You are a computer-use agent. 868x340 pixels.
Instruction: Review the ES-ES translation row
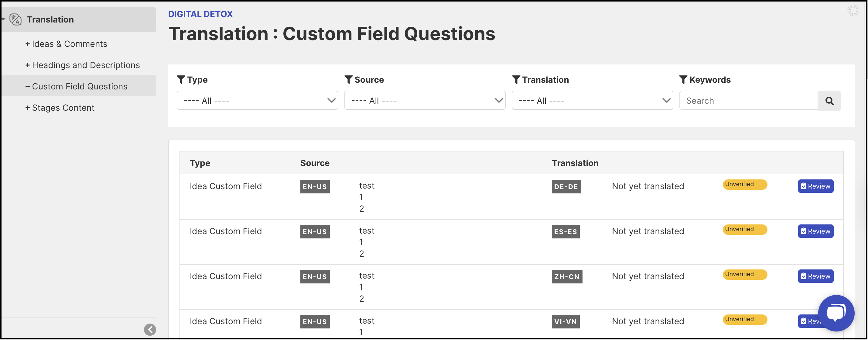click(x=815, y=231)
